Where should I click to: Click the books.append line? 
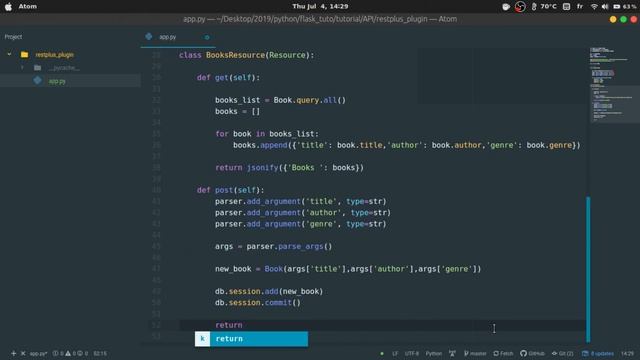pos(407,145)
